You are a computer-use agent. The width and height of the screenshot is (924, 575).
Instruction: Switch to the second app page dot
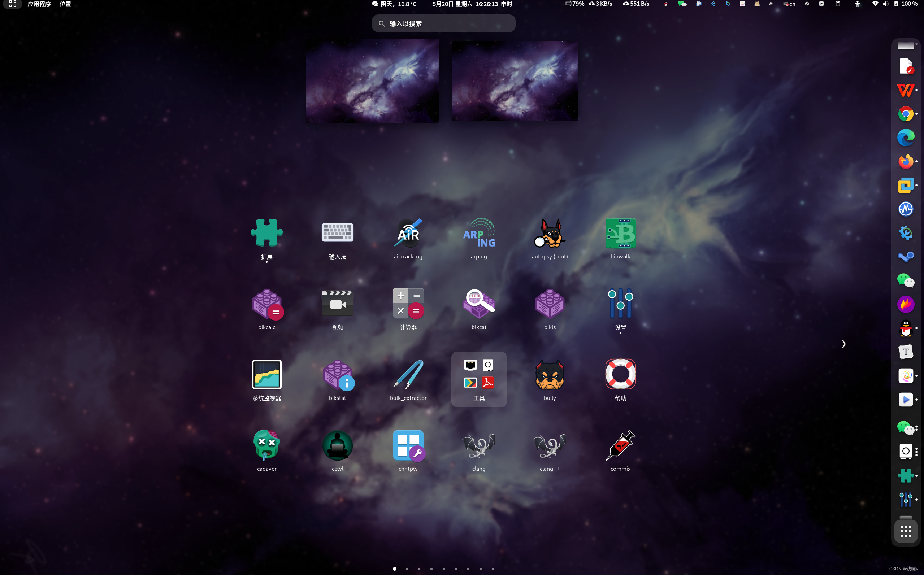point(407,569)
